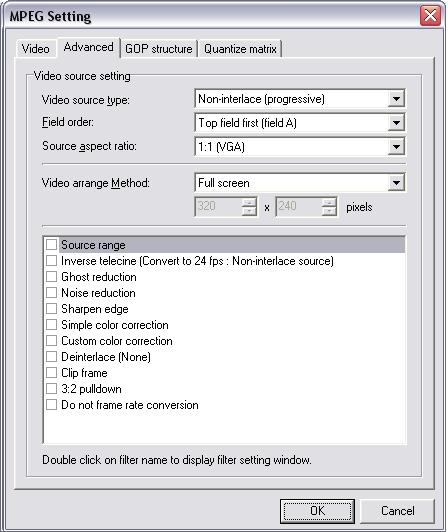
Task: Switch to the Video tab
Action: [x=35, y=49]
